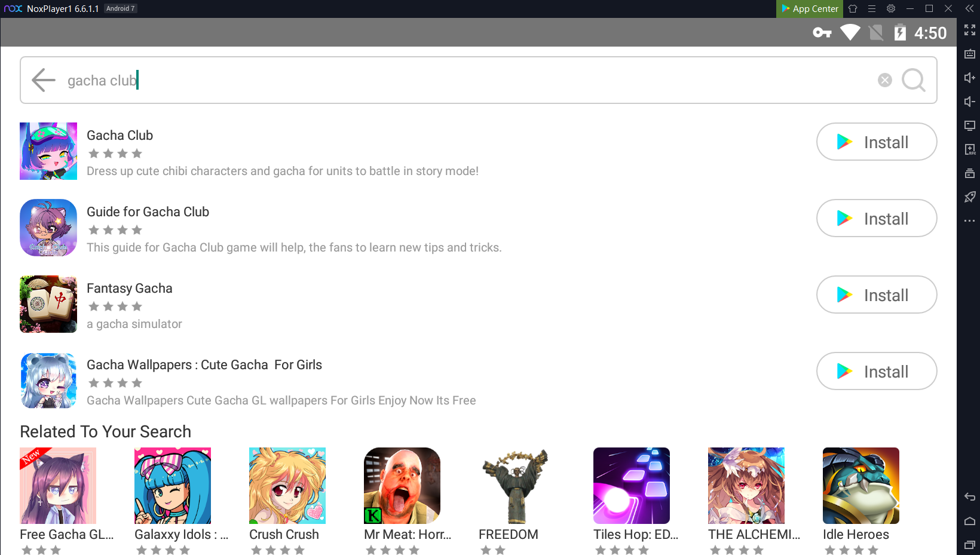Viewport: 980px width, 555px height.
Task: Open keyboard control mapping in sidebar
Action: click(969, 54)
